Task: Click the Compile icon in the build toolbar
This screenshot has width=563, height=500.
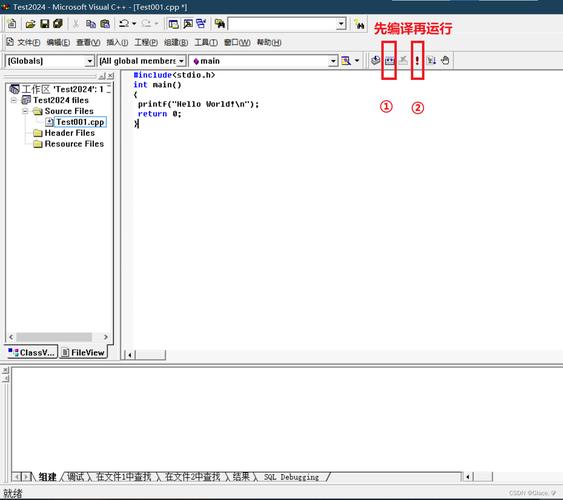Action: pyautogui.click(x=376, y=60)
